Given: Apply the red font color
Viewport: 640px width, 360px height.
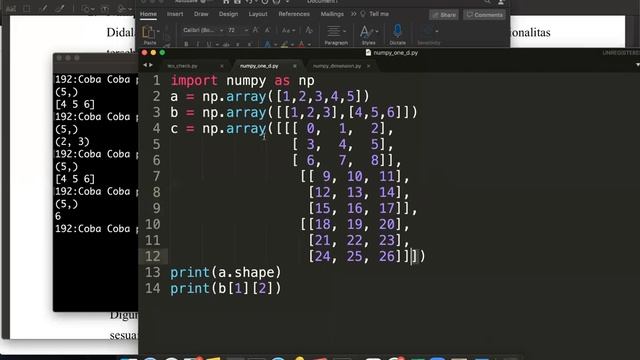Looking at the screenshot, I should (301, 44).
